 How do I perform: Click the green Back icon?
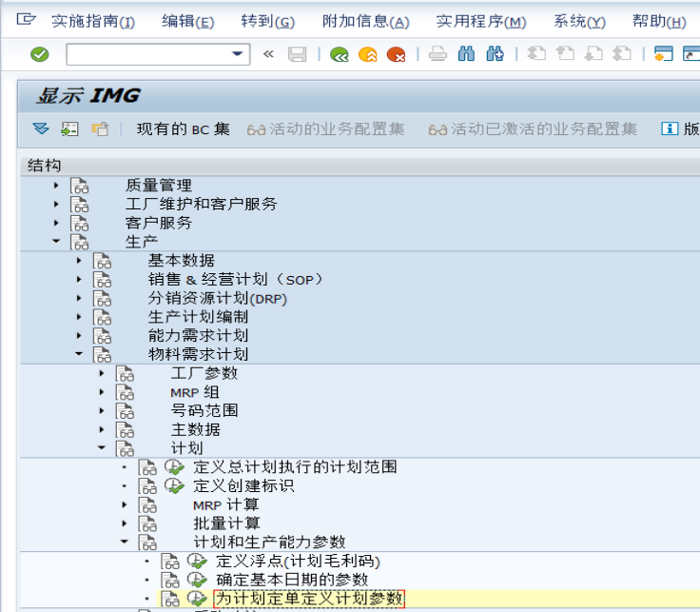340,54
